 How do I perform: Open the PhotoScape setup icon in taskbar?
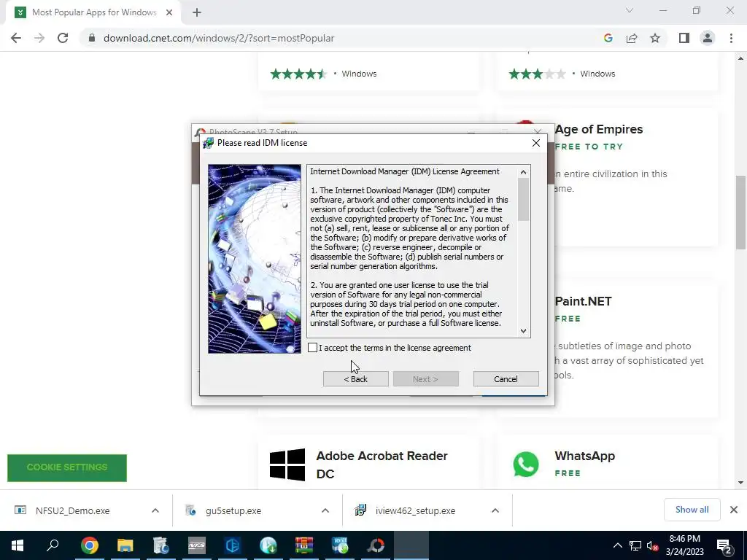[376, 545]
